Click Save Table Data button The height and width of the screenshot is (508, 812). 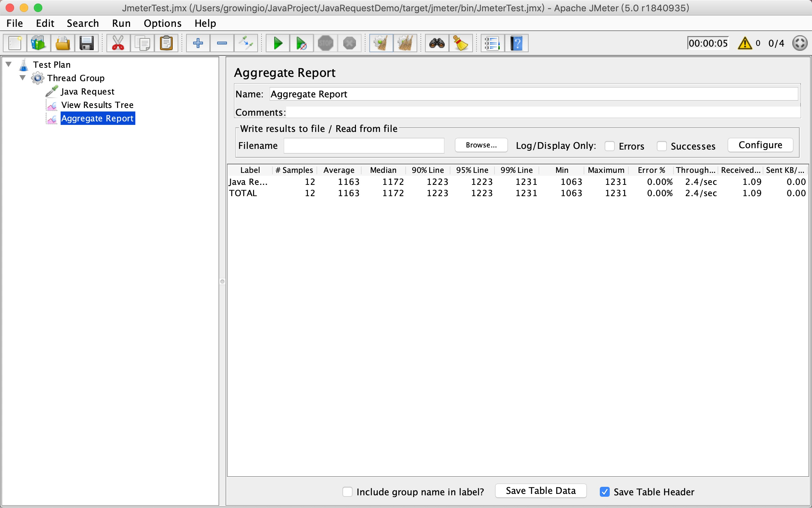coord(541,491)
